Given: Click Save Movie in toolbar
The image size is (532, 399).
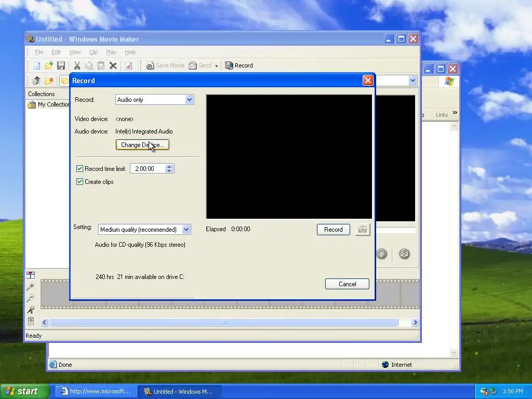Looking at the screenshot, I should pos(165,65).
